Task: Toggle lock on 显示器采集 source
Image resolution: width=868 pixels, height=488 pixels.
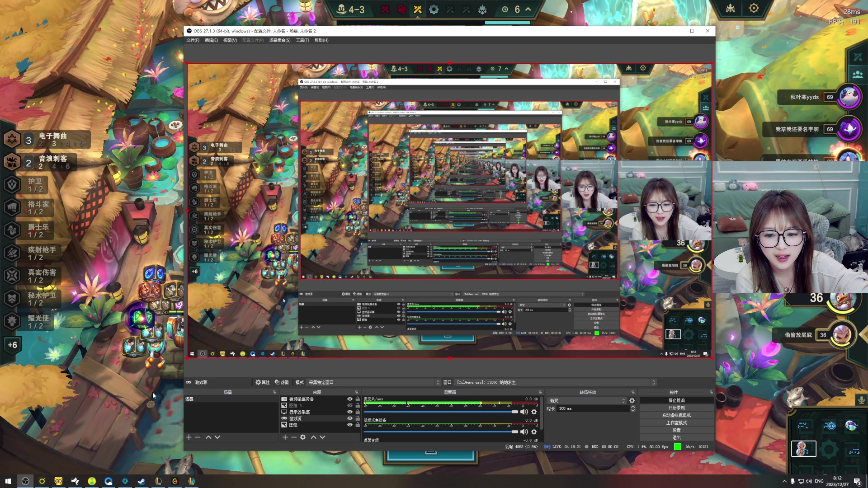Action: [358, 412]
